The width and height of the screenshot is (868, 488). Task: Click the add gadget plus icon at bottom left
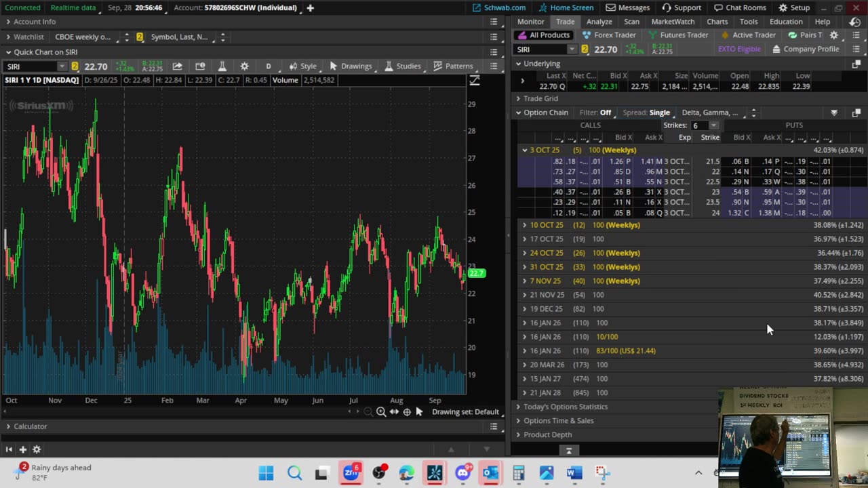point(22,449)
